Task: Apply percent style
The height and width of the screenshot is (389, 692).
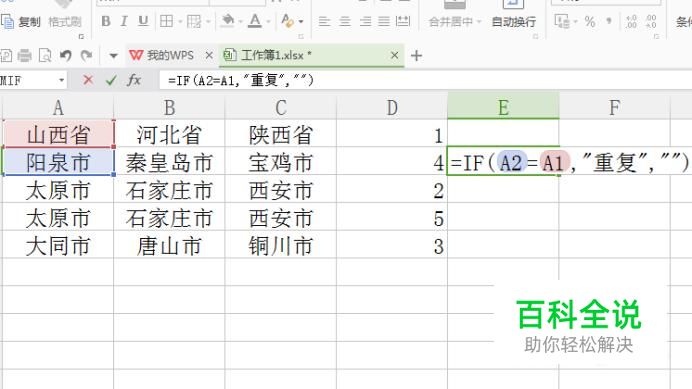Action: 590,21
